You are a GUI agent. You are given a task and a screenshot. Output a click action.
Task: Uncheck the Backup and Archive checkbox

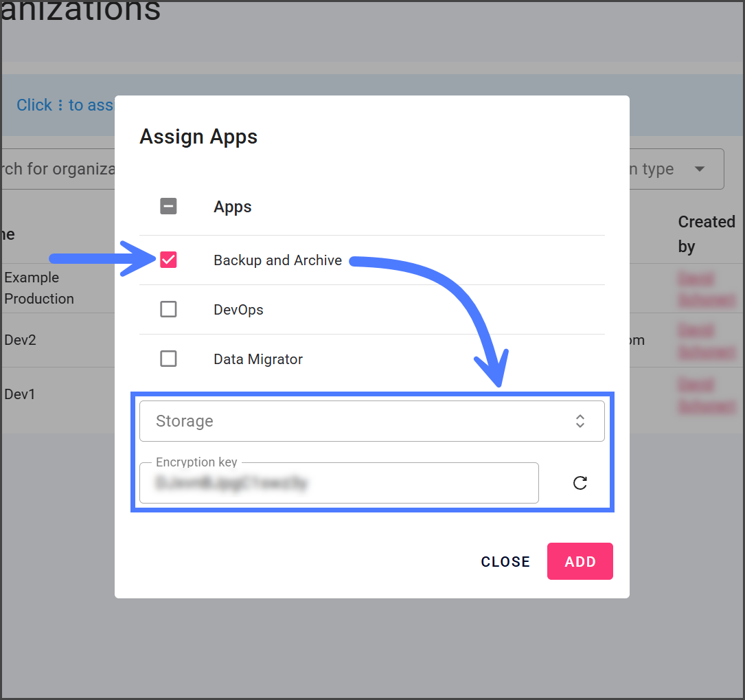168,260
